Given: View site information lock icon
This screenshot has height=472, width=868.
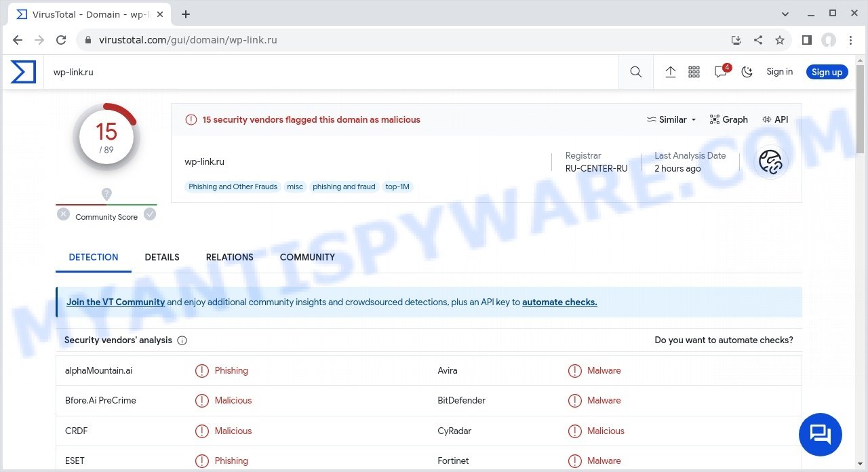Looking at the screenshot, I should [87, 40].
